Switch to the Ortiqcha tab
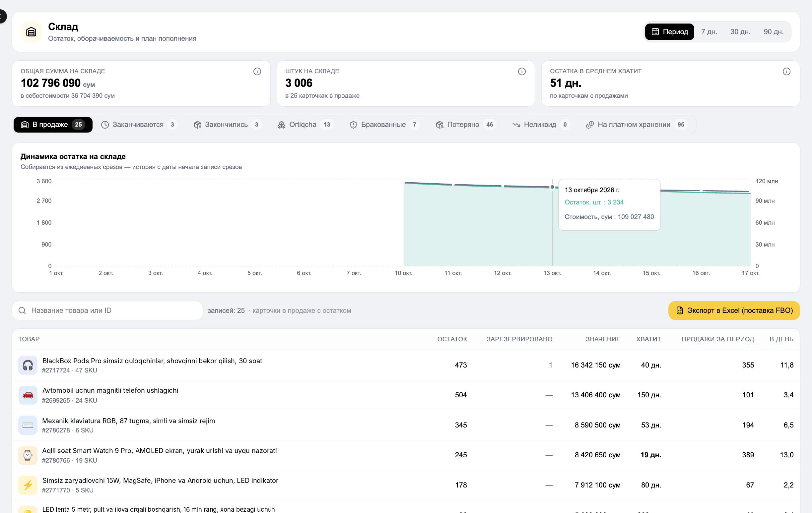Image resolution: width=812 pixels, height=513 pixels. coord(305,125)
